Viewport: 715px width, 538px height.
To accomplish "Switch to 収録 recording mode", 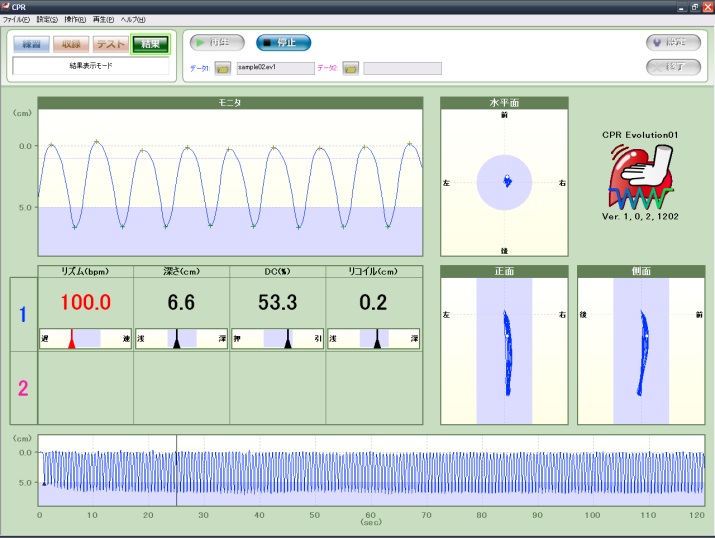I will [70, 43].
